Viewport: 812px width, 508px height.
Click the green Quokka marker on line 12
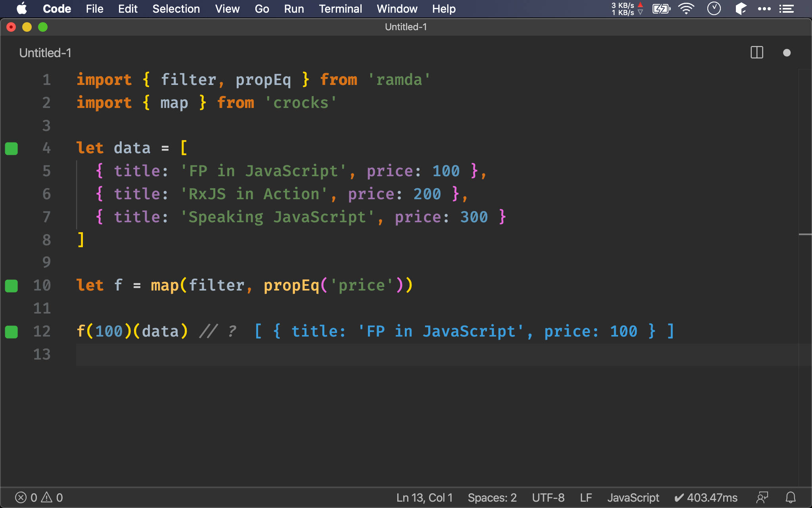coord(11,332)
